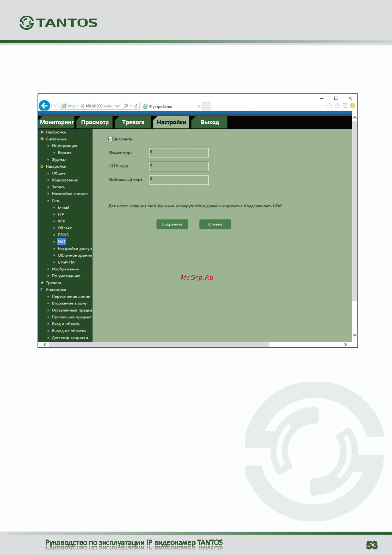392x555 pixels.
Task: Click the top Настройки root tree icon
Action: click(42, 132)
